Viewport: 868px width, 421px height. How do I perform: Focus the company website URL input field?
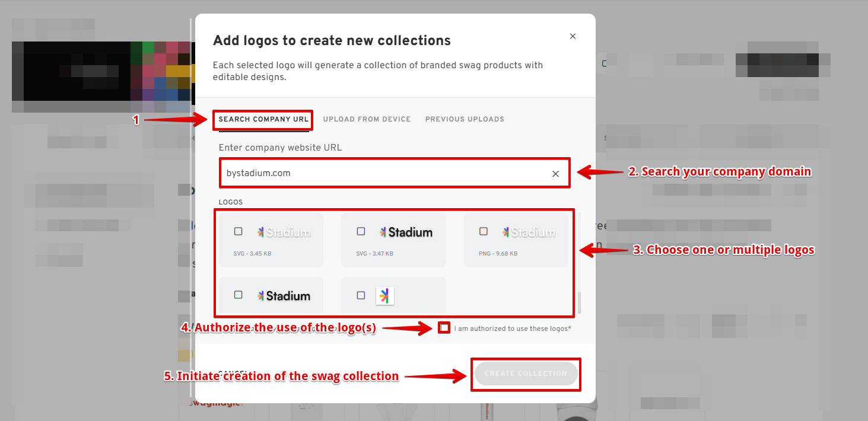click(386, 173)
